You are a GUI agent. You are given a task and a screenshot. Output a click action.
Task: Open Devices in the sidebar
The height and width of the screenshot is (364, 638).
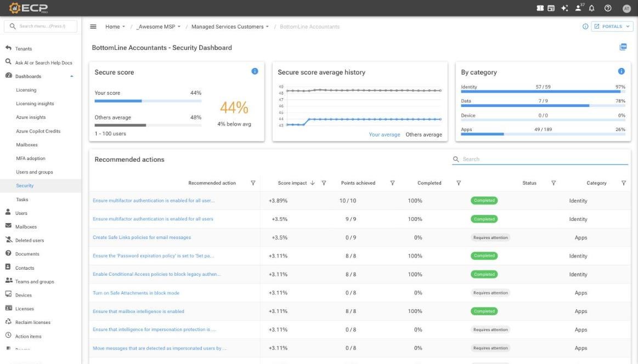click(23, 295)
